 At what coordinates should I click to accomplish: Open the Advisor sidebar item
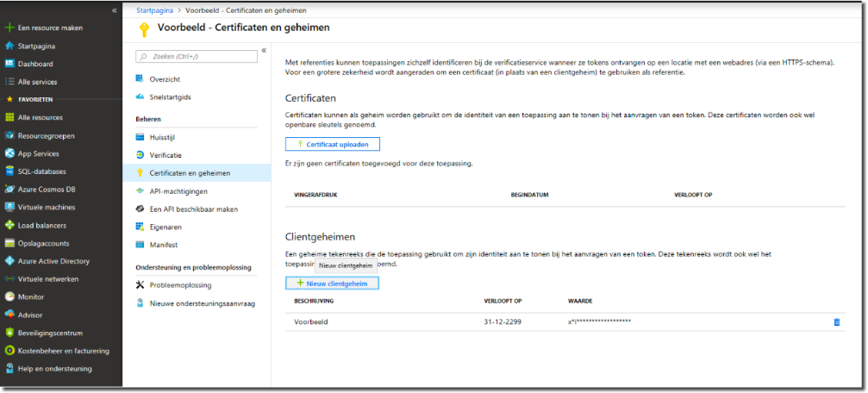point(30,315)
